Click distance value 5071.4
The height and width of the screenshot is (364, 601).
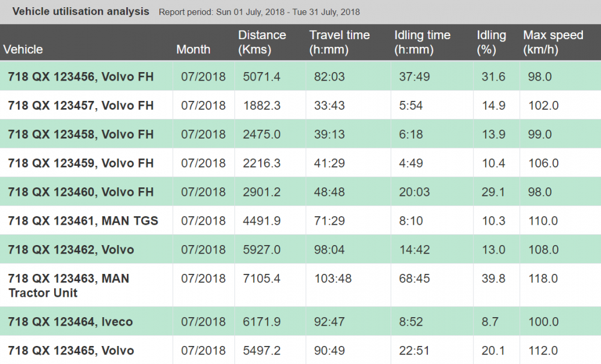(262, 77)
